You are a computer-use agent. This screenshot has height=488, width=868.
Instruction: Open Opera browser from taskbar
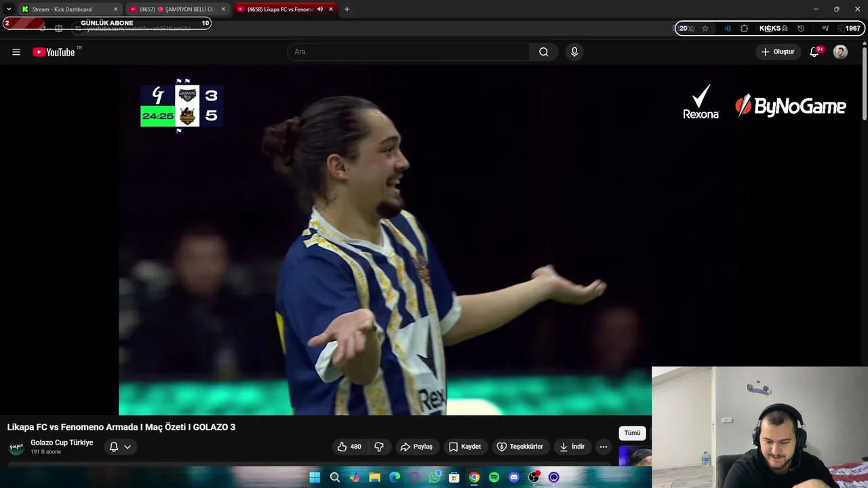coord(414,477)
